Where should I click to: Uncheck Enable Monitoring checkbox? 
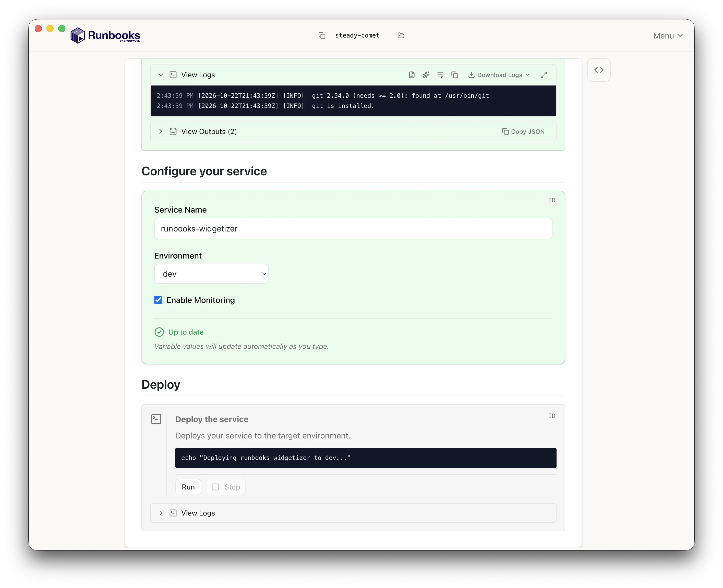pyautogui.click(x=158, y=300)
